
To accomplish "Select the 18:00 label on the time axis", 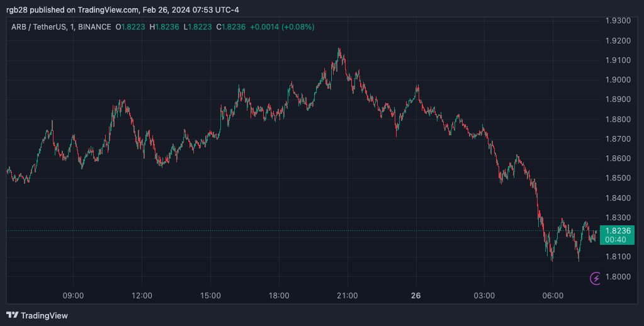I will click(x=279, y=295).
